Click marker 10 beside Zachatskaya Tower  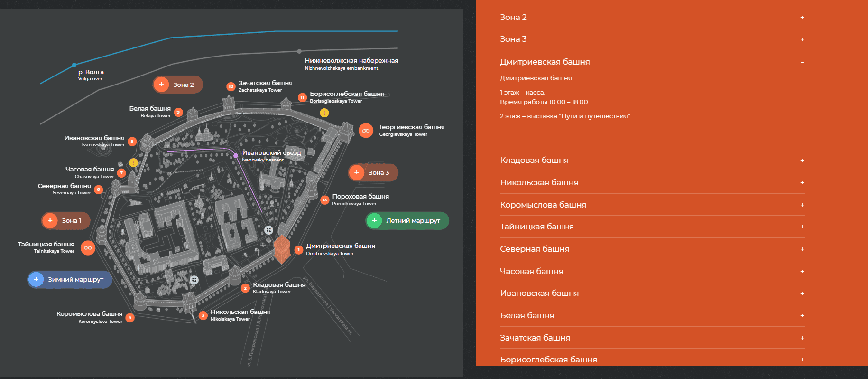231,86
